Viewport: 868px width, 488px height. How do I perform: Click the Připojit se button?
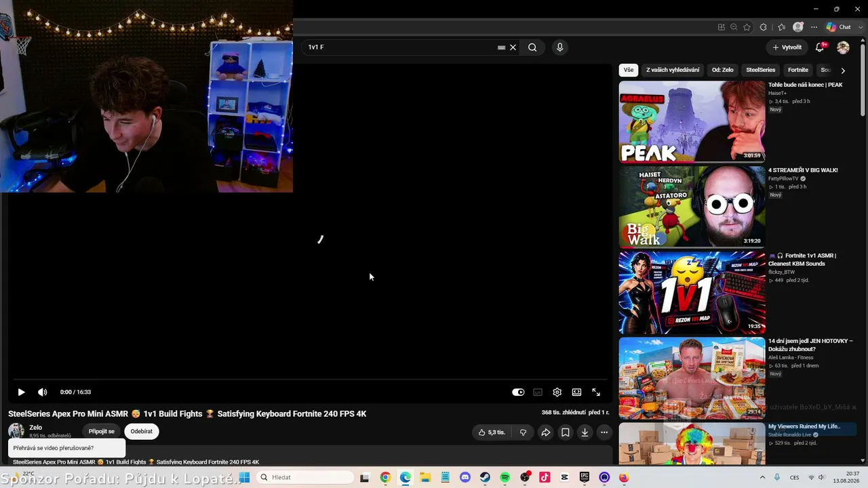102,431
